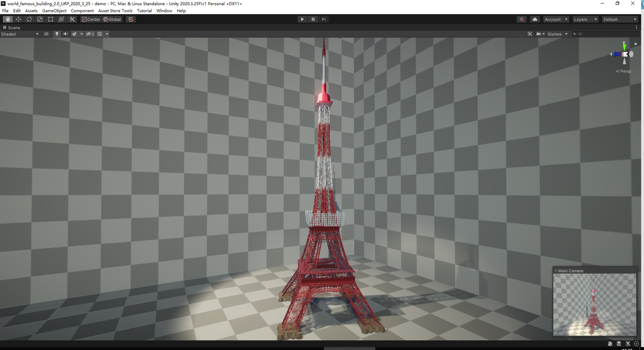
Task: Expand the Gizmos dropdown arrow
Action: [566, 34]
